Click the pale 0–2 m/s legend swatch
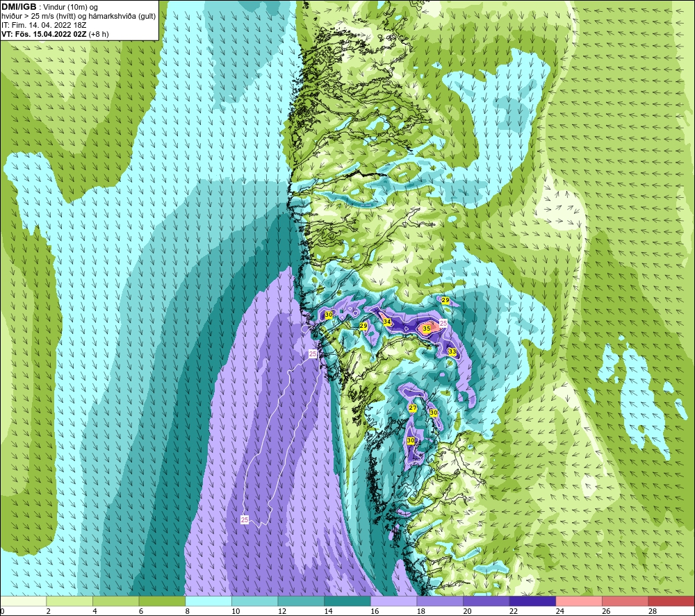Screen dimensions: 695x616 tap(24, 601)
